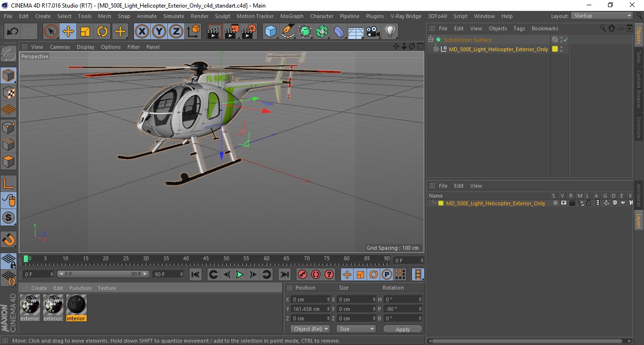Open the materials Texture menu
This screenshot has width=644, height=345.
pos(107,288)
